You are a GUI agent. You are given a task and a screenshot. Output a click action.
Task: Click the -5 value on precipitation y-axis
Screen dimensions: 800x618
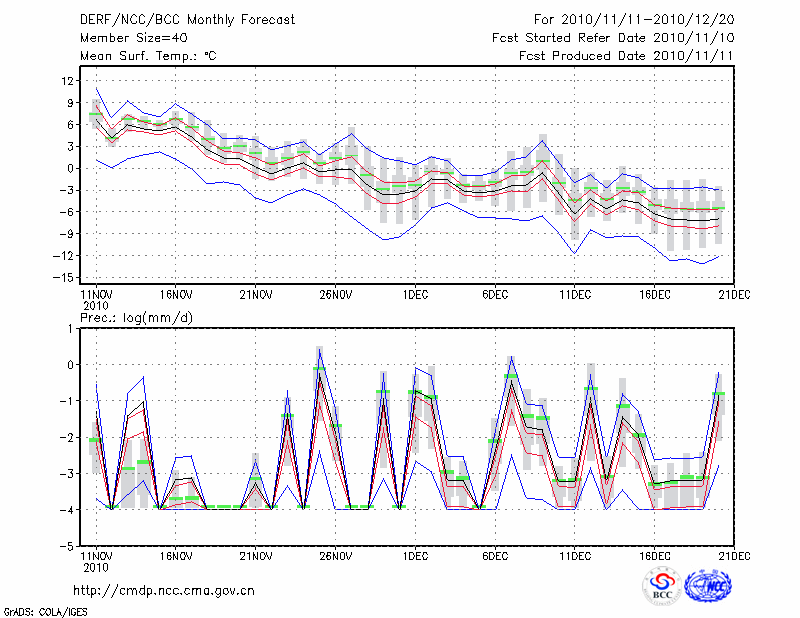tap(69, 547)
